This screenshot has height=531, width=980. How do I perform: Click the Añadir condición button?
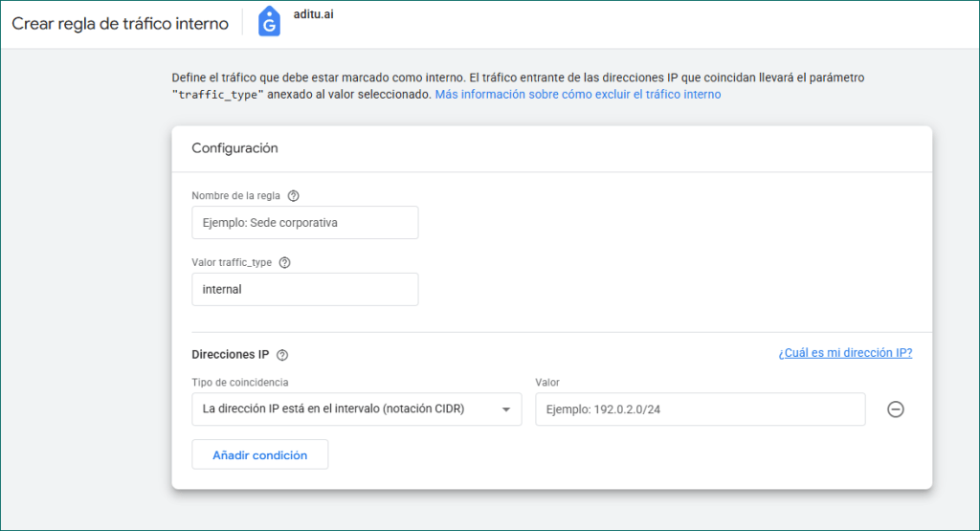259,455
